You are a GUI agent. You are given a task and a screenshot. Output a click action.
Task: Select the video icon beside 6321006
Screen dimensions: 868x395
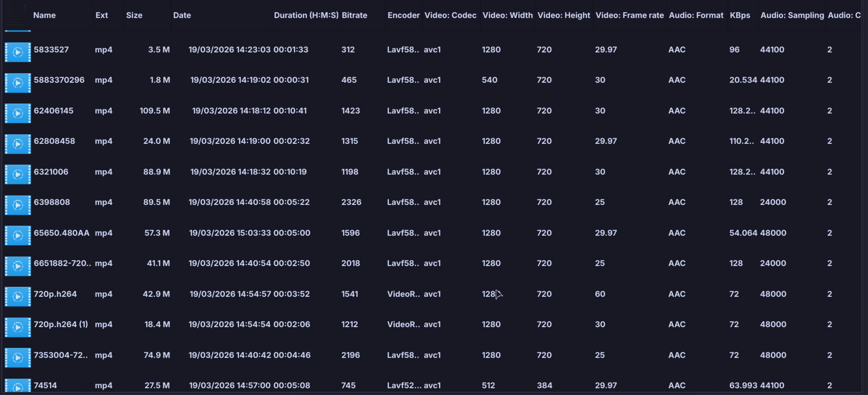tap(18, 174)
